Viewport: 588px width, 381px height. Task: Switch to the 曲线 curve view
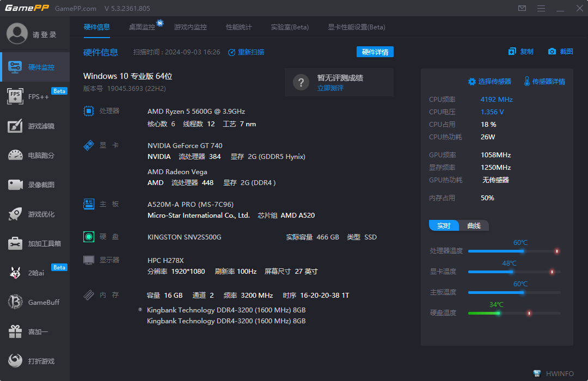(x=475, y=225)
